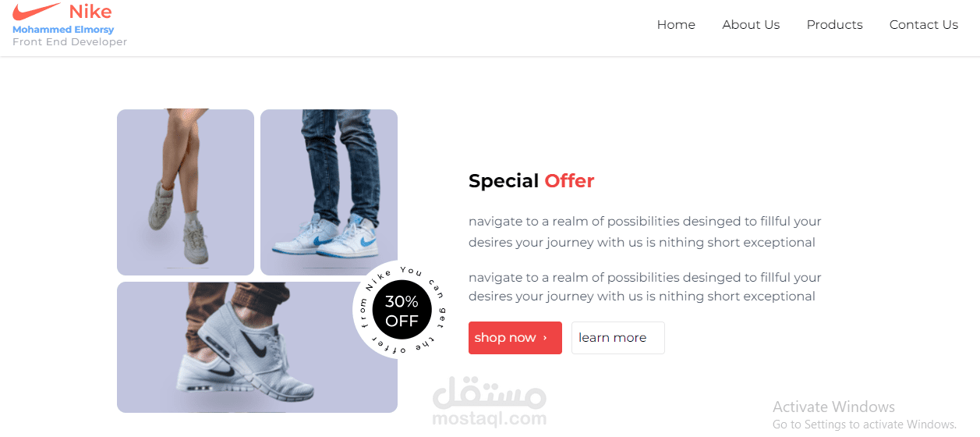Click the mostaql.com watermark logo
980x437 pixels.
pos(490,405)
